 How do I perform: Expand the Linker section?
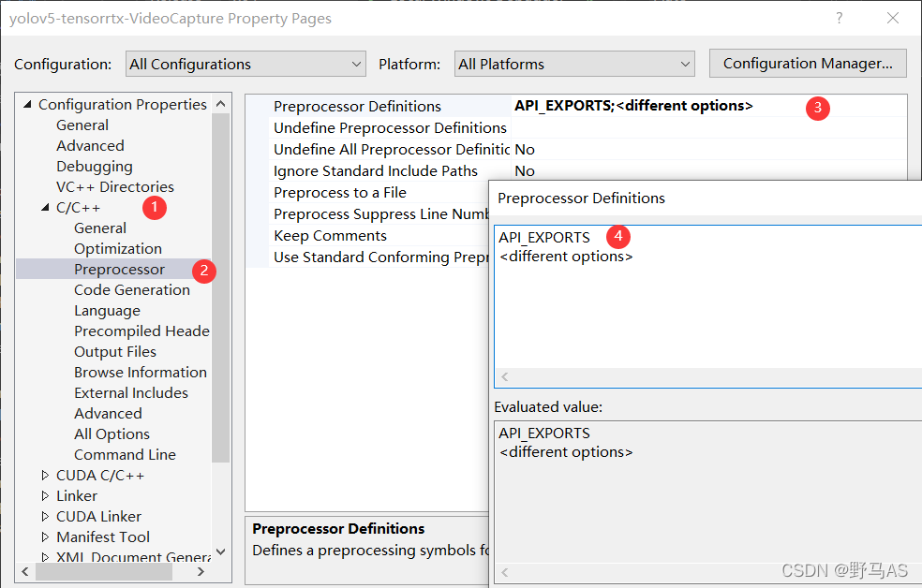pos(44,495)
